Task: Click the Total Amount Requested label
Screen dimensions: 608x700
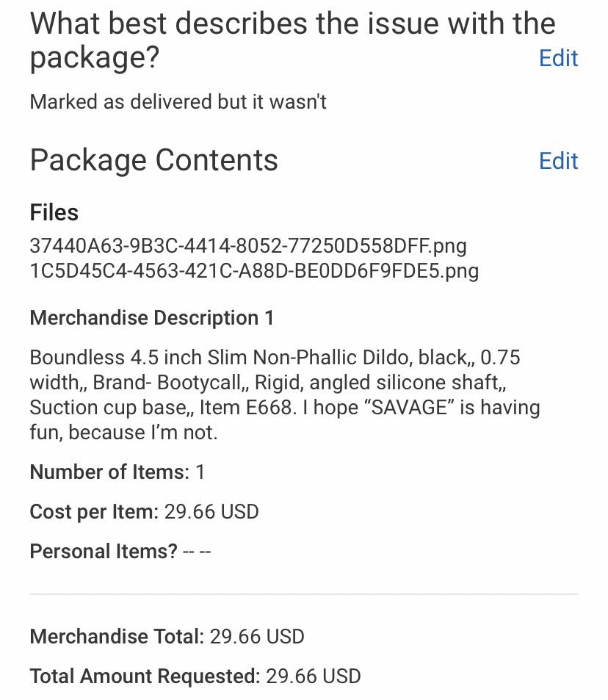Action: 144,676
